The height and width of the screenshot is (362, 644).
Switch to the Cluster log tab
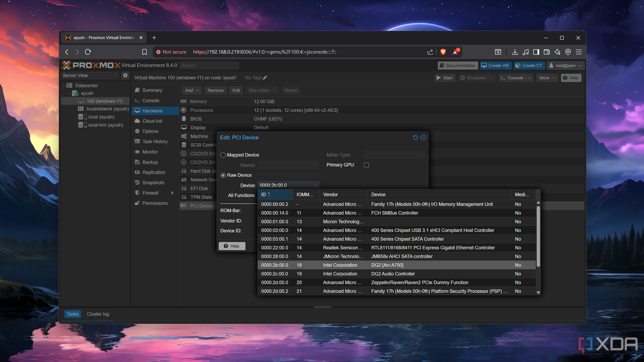click(x=98, y=314)
